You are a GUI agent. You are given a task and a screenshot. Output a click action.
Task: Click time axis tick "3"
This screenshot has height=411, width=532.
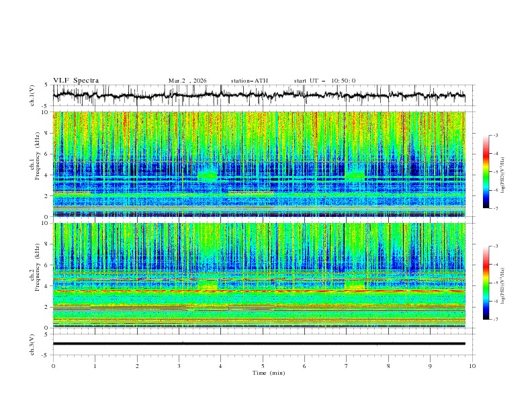point(179,366)
